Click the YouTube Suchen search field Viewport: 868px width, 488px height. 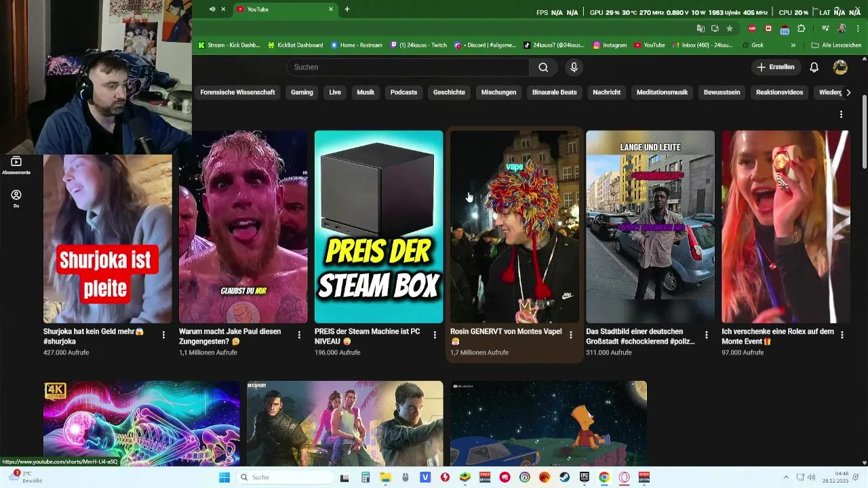point(408,67)
